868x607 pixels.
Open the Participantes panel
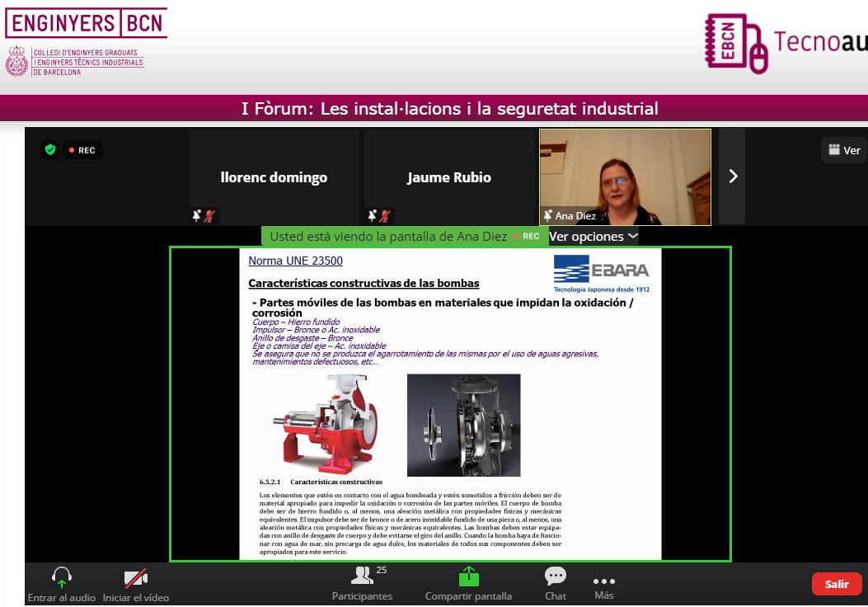pos(362,584)
